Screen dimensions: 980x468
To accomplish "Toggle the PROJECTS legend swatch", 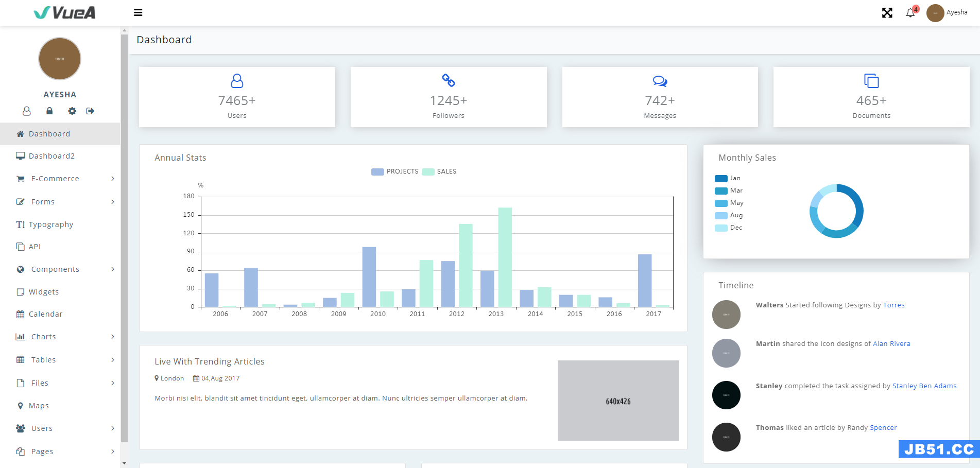I will point(377,172).
